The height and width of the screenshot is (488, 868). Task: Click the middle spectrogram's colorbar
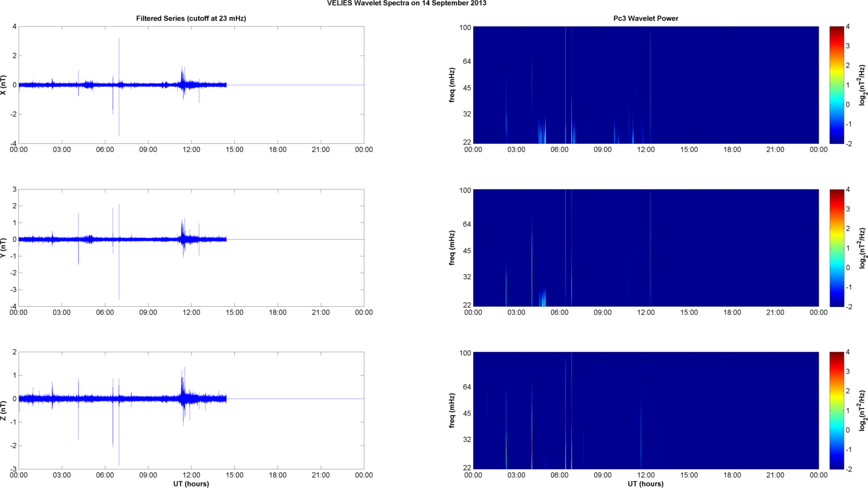(x=836, y=248)
